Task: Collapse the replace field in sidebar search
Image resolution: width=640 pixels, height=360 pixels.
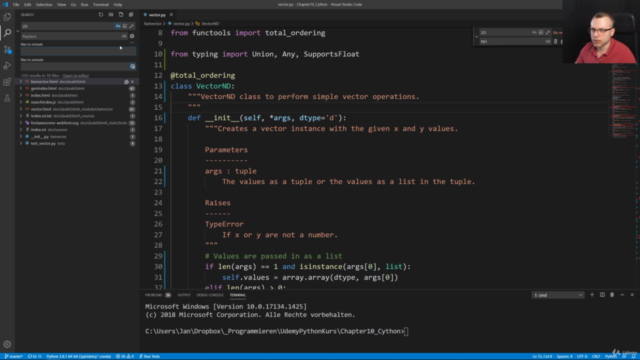Action: (x=18, y=31)
